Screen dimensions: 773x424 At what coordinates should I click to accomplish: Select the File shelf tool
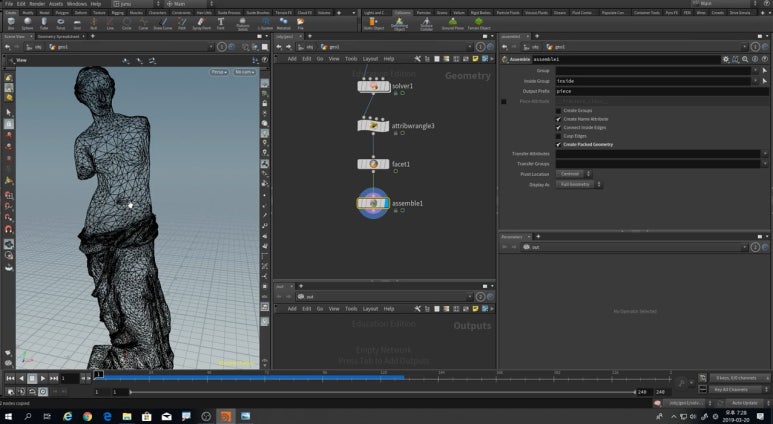(x=300, y=23)
